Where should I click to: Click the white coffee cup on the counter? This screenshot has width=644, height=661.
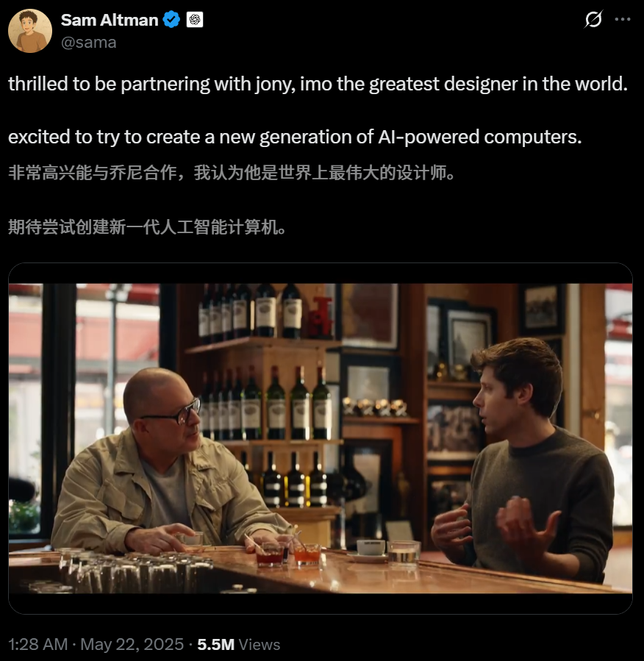click(371, 548)
